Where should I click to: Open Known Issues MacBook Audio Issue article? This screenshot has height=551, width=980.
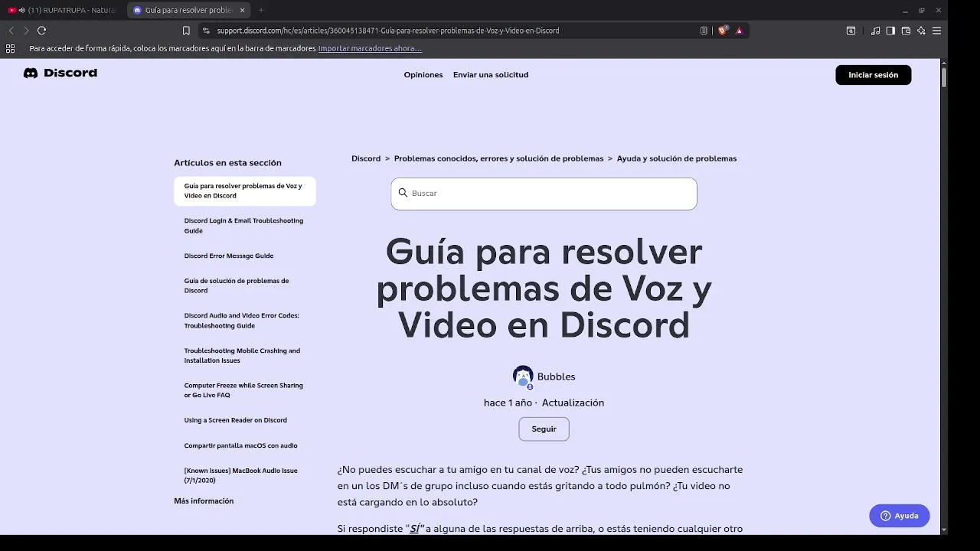[x=241, y=475]
